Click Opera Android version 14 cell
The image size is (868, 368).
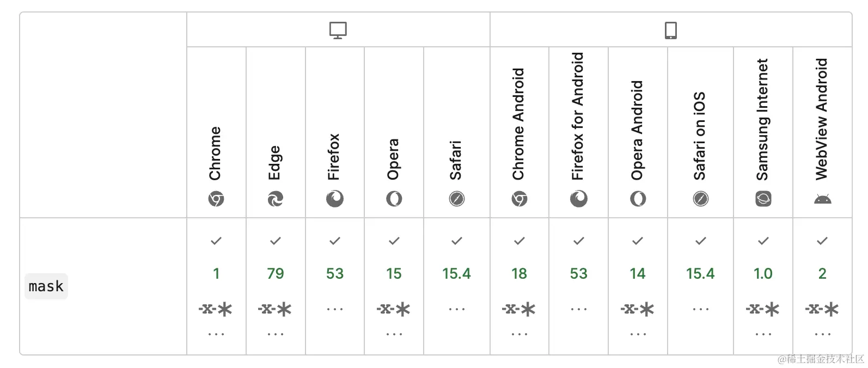(638, 286)
